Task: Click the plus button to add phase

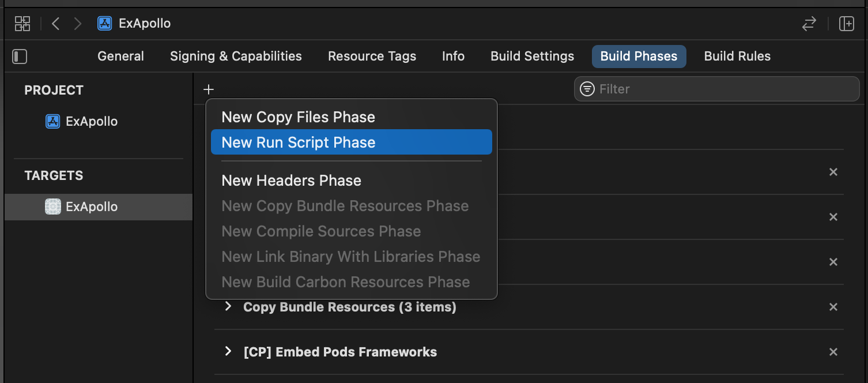Action: [x=209, y=89]
